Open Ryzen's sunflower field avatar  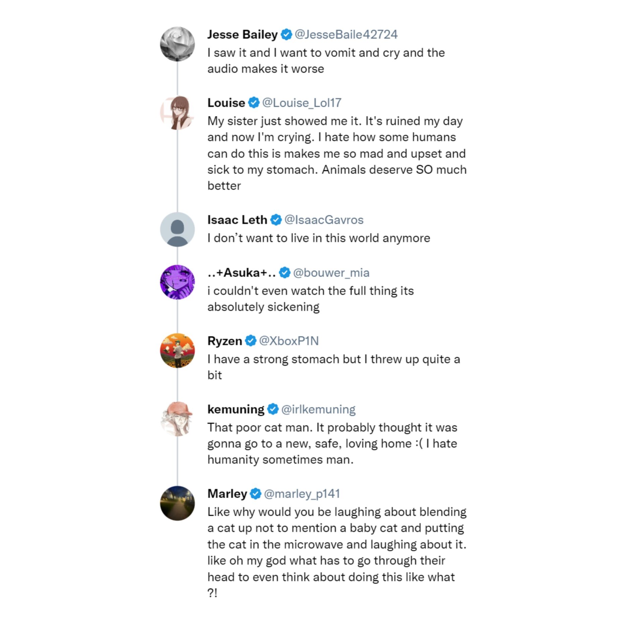[177, 351]
